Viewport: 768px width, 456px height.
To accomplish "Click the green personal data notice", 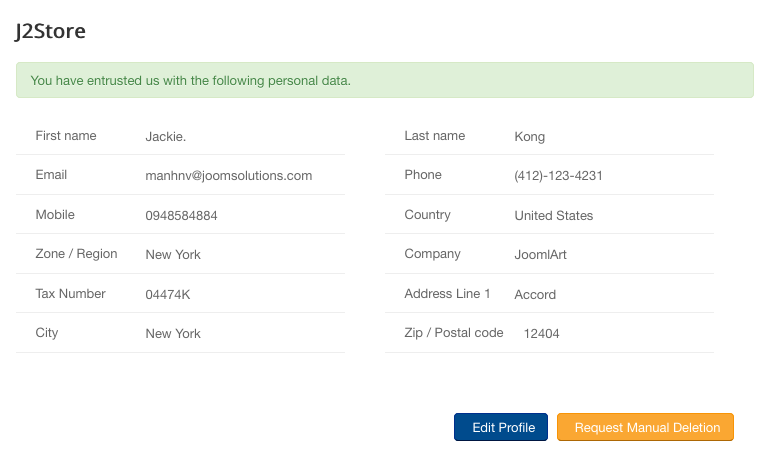I will point(384,80).
